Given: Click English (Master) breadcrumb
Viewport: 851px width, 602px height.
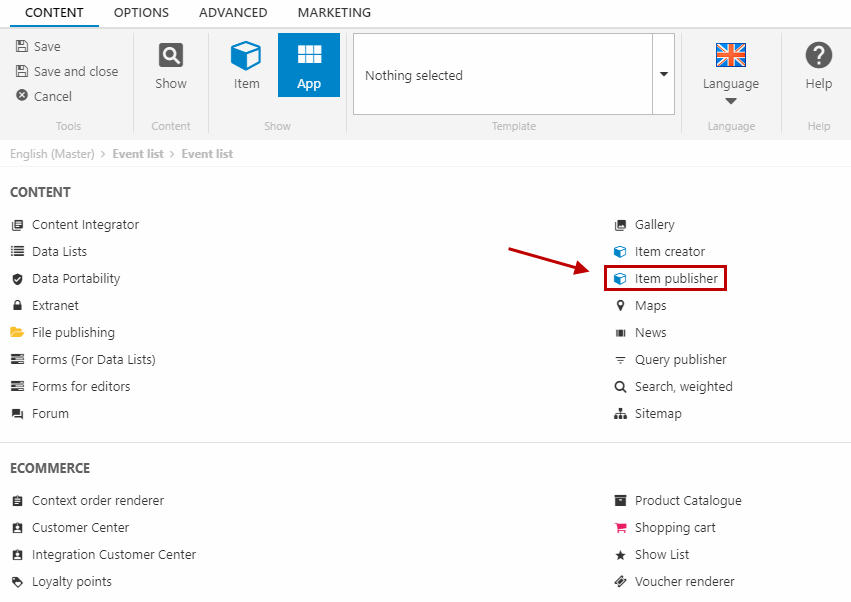Looking at the screenshot, I should [x=52, y=154].
